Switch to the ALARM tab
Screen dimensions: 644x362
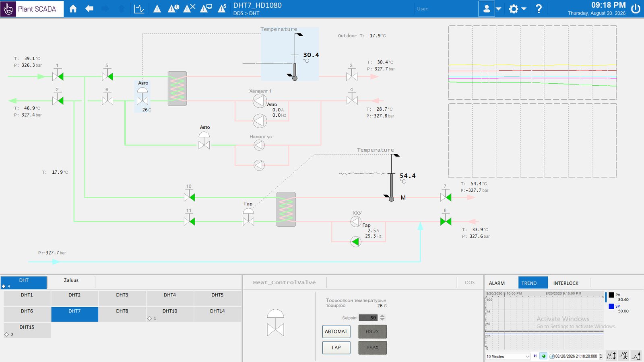coord(497,283)
